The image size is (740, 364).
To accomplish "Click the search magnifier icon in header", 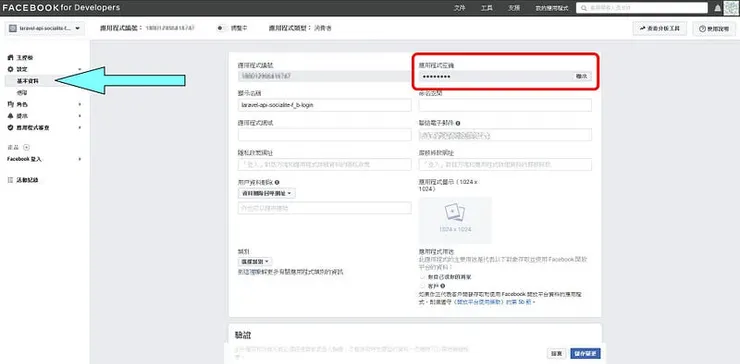I will pos(584,8).
